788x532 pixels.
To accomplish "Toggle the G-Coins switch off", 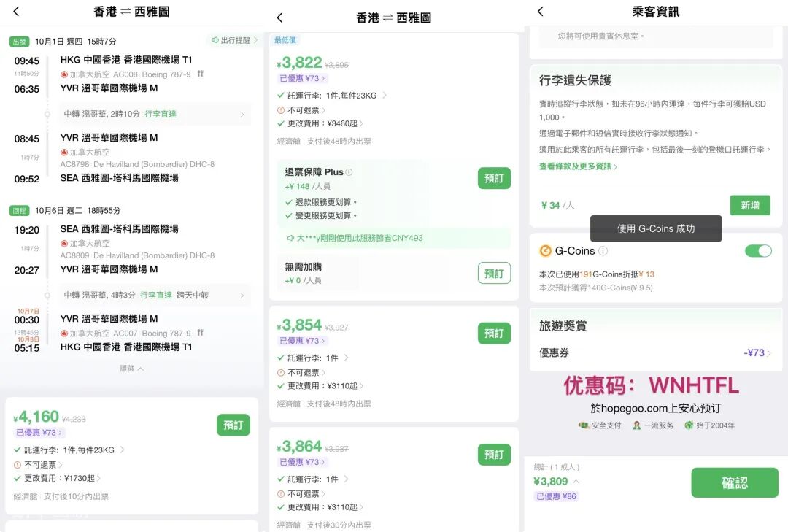I will (758, 251).
